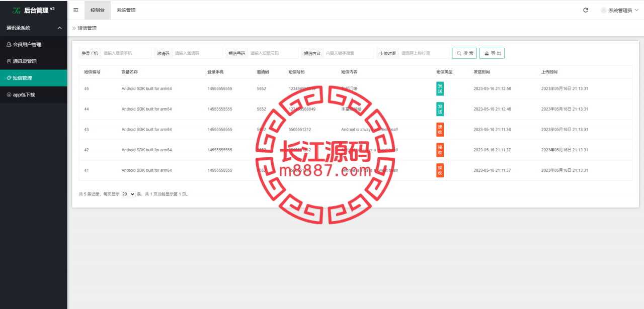
Task: Click SMS ID 42 in the table
Action: pos(87,150)
